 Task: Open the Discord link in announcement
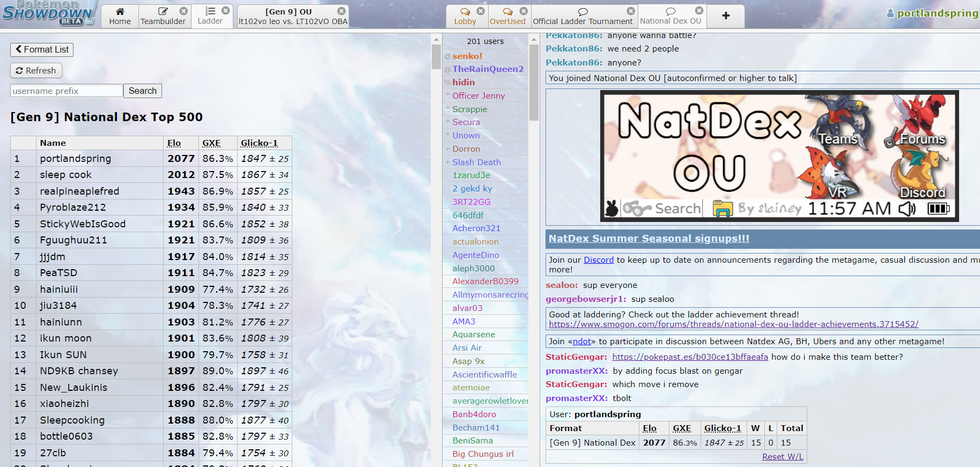coord(599,260)
